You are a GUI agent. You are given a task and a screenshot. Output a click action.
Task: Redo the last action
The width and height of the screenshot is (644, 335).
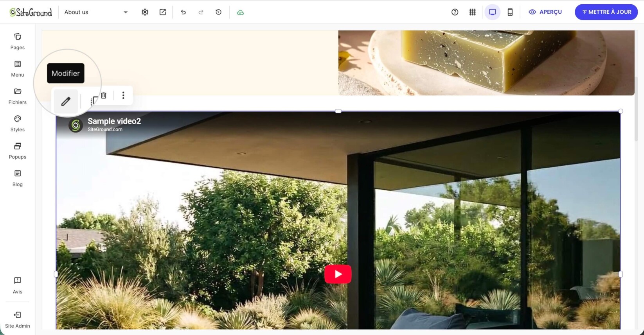(x=201, y=12)
